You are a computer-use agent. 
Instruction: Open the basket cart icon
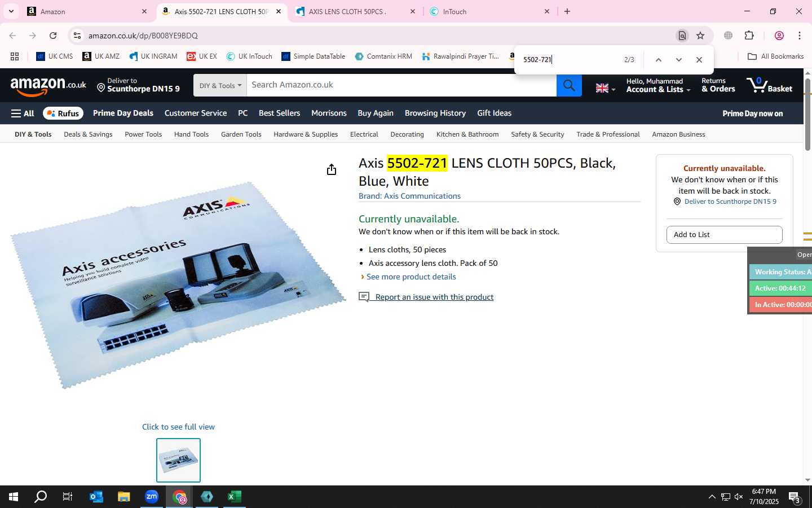click(x=769, y=85)
